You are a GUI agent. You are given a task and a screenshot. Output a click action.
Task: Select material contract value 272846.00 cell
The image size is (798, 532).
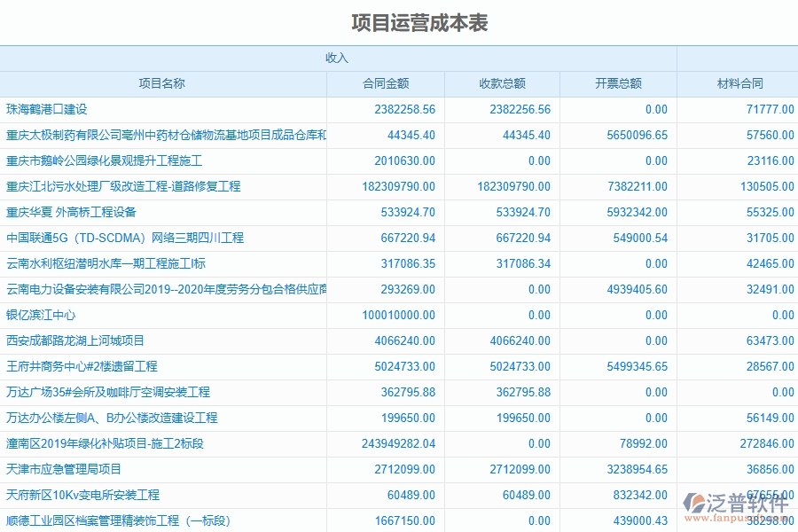pyautogui.click(x=768, y=443)
